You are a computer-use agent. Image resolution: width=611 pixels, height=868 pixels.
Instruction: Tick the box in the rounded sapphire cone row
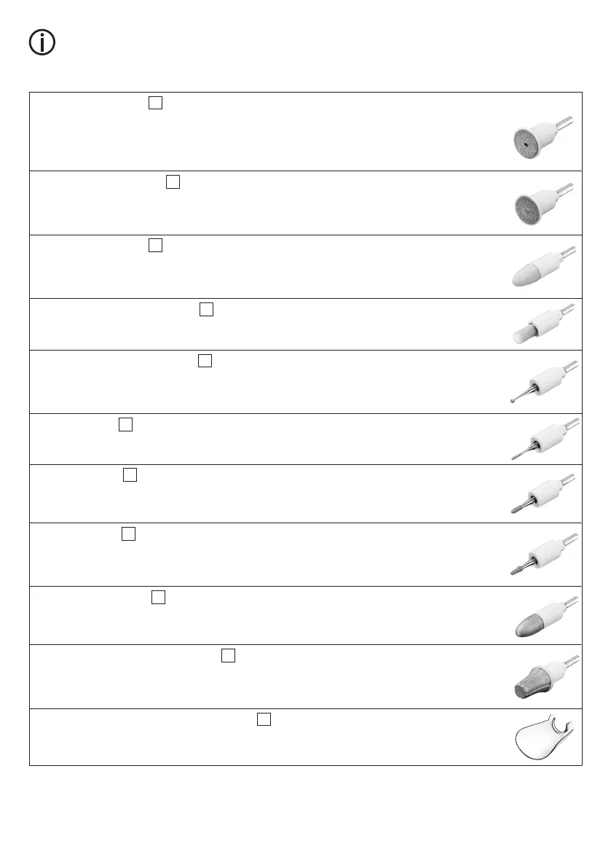click(x=158, y=598)
